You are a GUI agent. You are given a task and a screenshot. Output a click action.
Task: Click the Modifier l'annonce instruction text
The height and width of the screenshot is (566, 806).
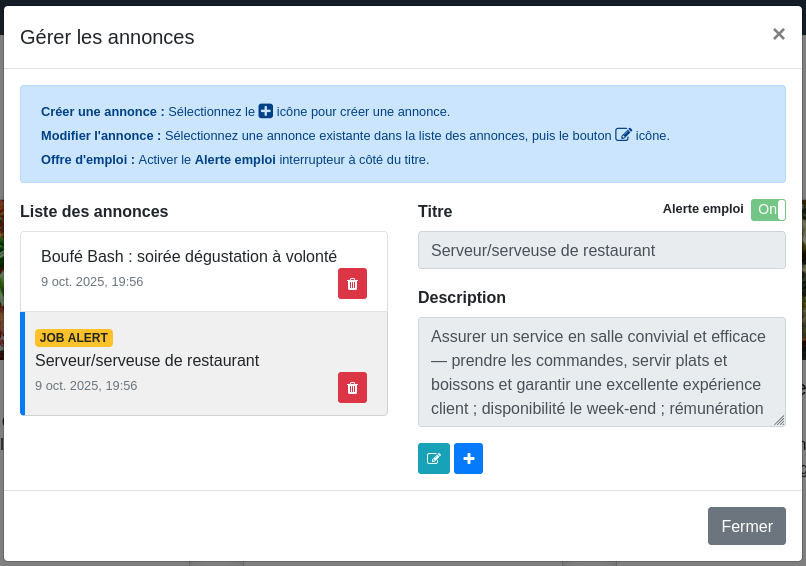tap(355, 136)
